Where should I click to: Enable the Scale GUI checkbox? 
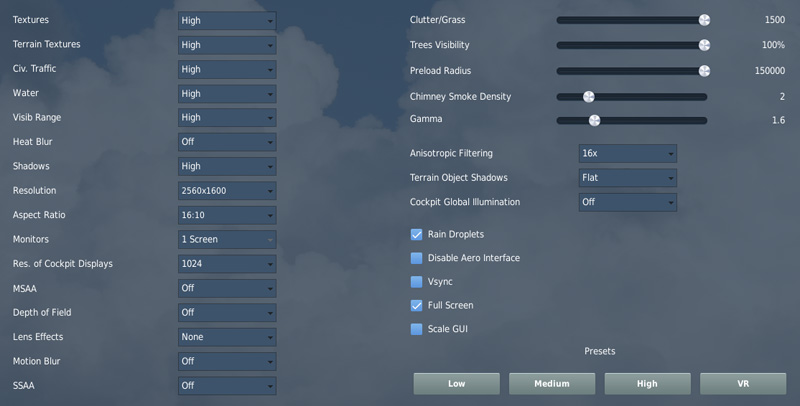(416, 329)
